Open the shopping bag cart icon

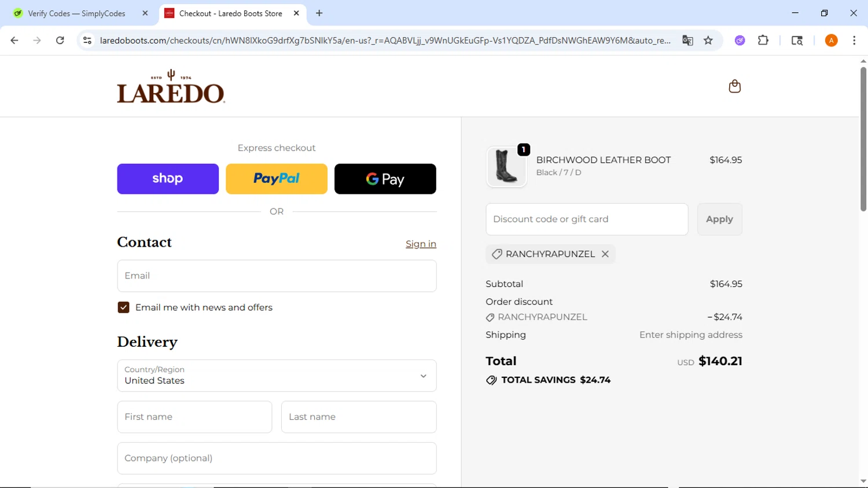[734, 86]
